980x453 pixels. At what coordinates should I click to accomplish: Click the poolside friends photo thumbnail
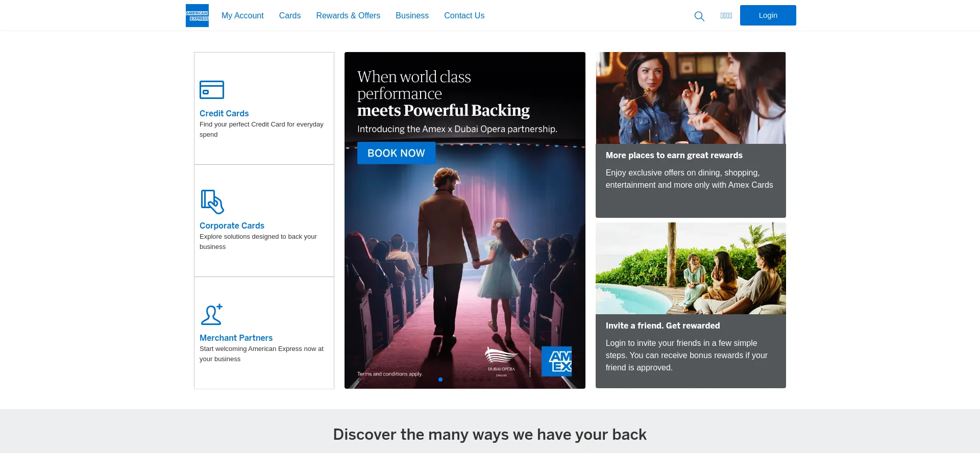tap(691, 268)
